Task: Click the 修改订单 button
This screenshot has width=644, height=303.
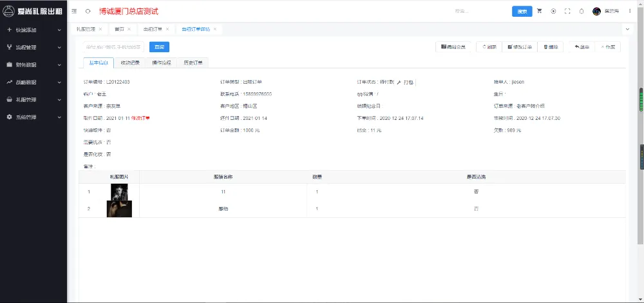Action: click(x=520, y=46)
